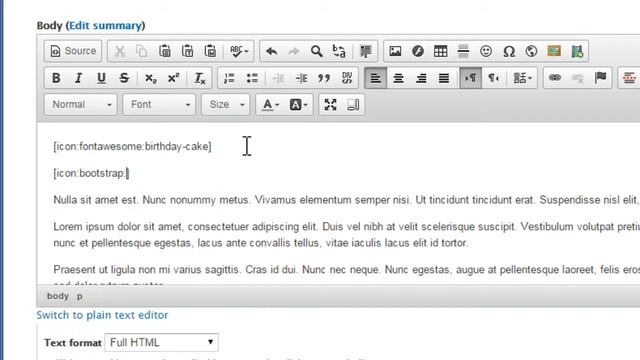Click Paste as plain text icon
Screen dimensions: 640x360
coord(187,51)
